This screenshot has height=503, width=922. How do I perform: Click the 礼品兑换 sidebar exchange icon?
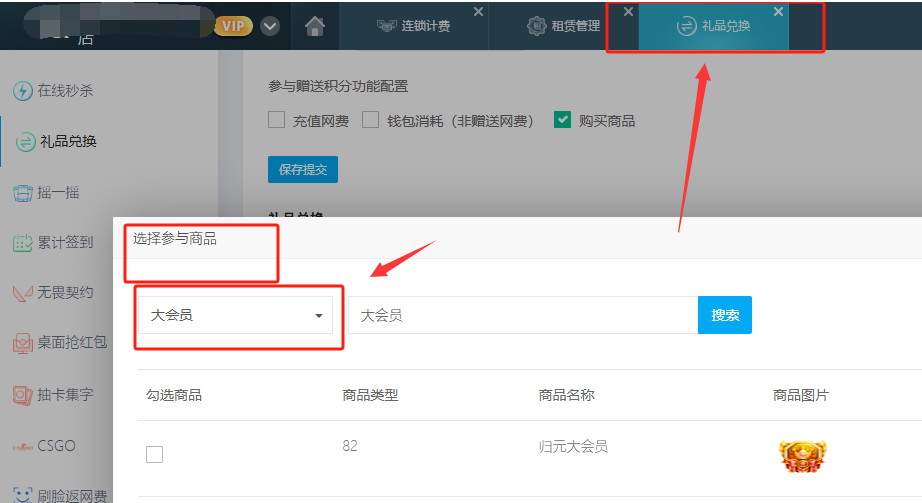click(x=25, y=142)
